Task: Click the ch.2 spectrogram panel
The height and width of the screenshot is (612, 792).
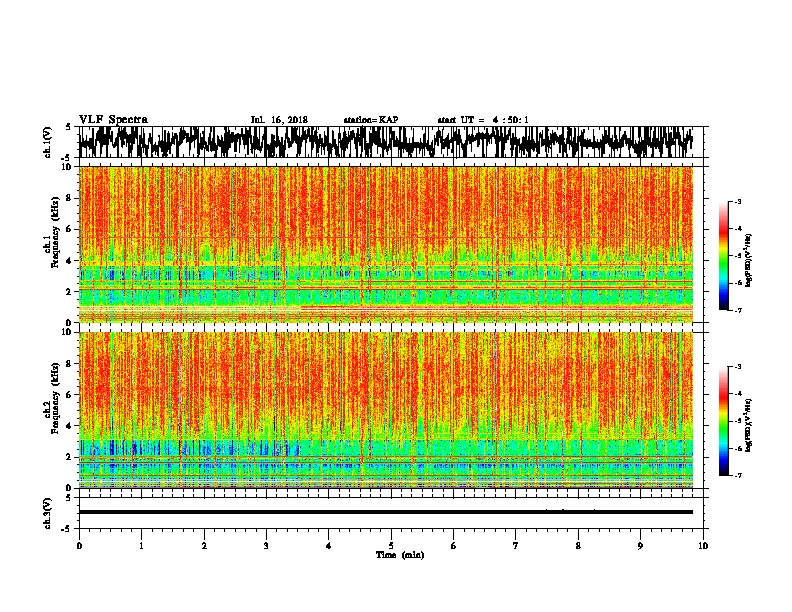Action: pyautogui.click(x=385, y=410)
